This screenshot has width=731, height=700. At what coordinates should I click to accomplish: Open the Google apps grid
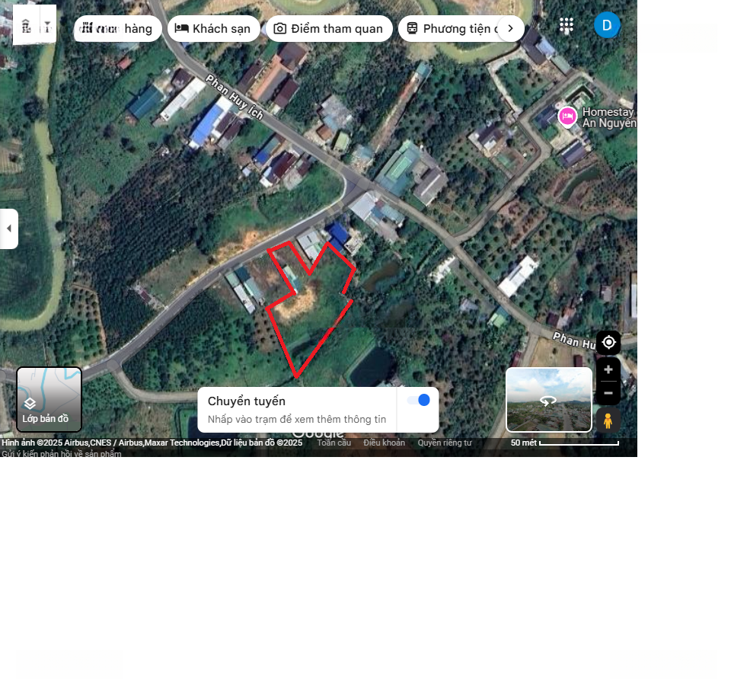point(567,26)
